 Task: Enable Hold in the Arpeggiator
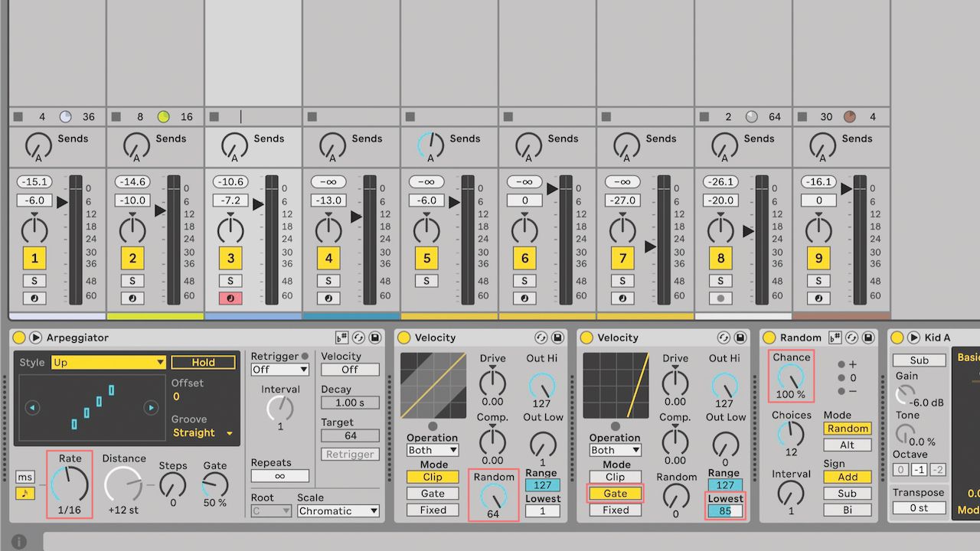point(204,362)
